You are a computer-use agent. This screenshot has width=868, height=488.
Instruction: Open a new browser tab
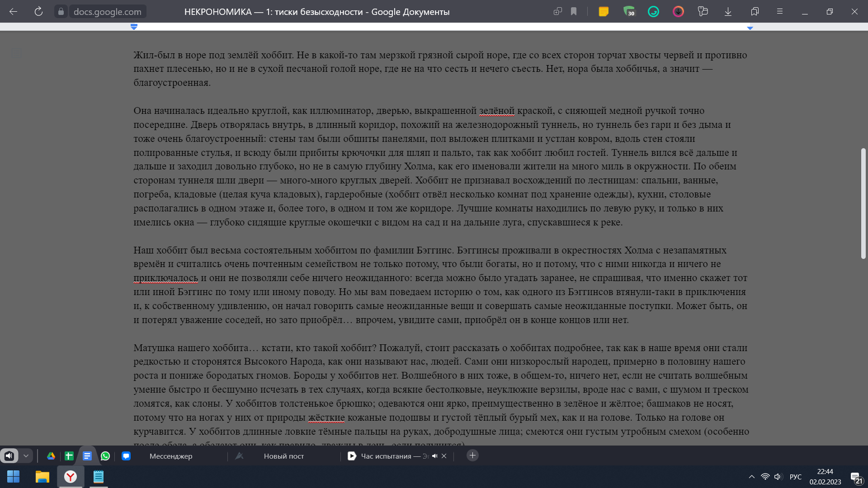coord(472,455)
